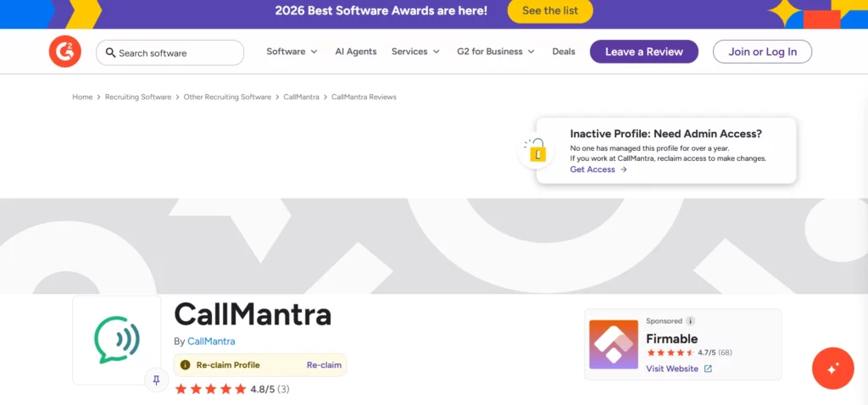Open the orange sparkle AI assistant button
The width and height of the screenshot is (868, 405).
click(x=832, y=369)
